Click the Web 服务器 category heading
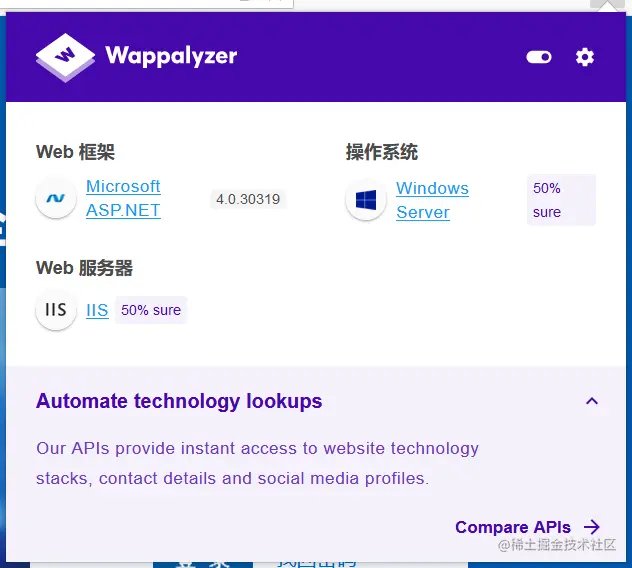This screenshot has height=568, width=632. pyautogui.click(x=84, y=268)
